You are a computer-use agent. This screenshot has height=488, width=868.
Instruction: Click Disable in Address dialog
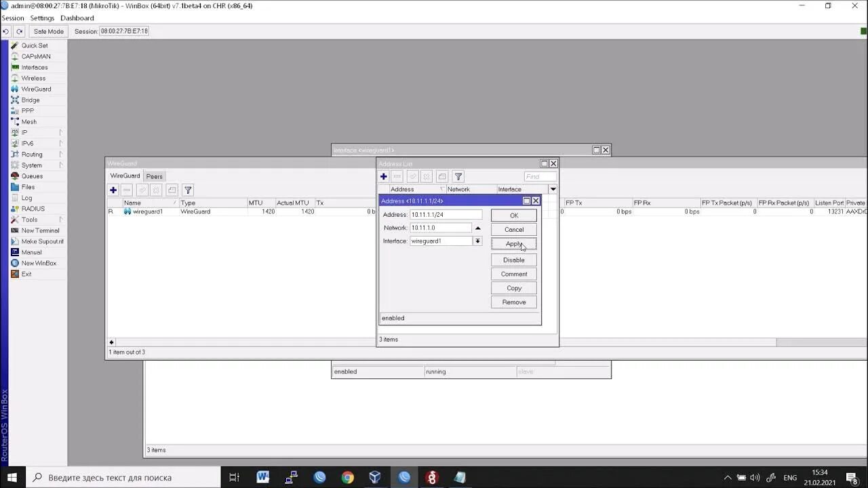tap(514, 260)
